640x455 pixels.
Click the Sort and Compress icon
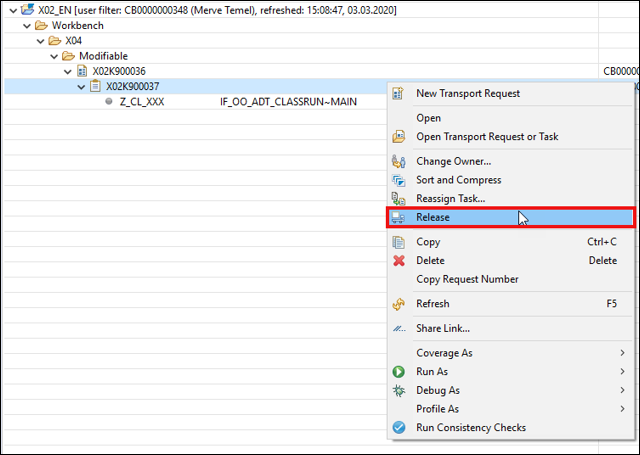point(399,180)
